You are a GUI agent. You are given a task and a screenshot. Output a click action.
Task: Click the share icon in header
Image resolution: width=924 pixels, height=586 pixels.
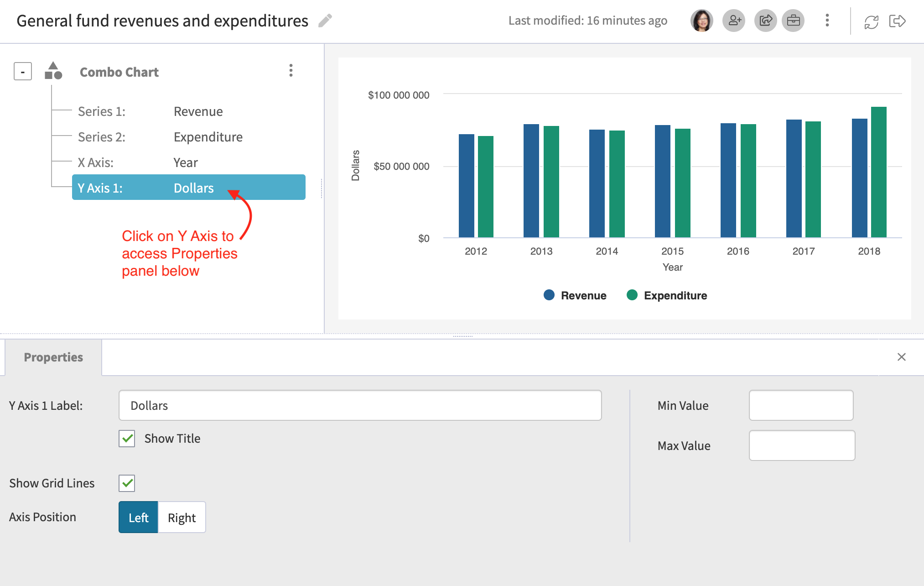(766, 21)
